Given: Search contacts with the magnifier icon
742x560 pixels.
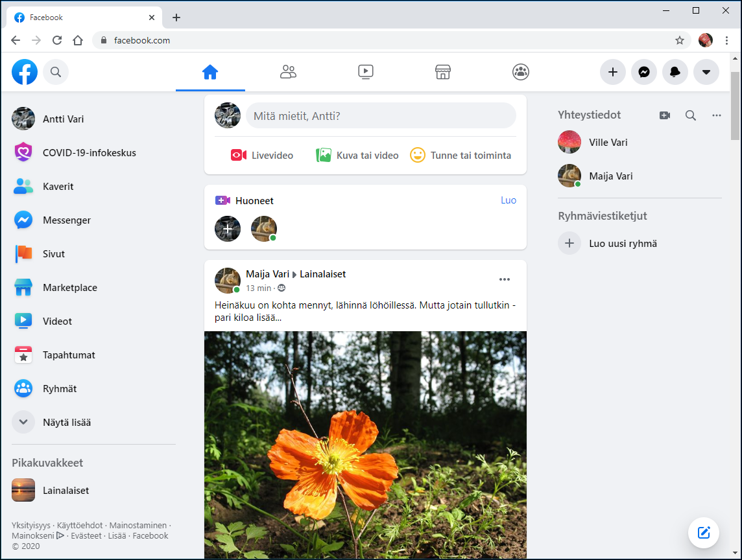Looking at the screenshot, I should 691,115.
